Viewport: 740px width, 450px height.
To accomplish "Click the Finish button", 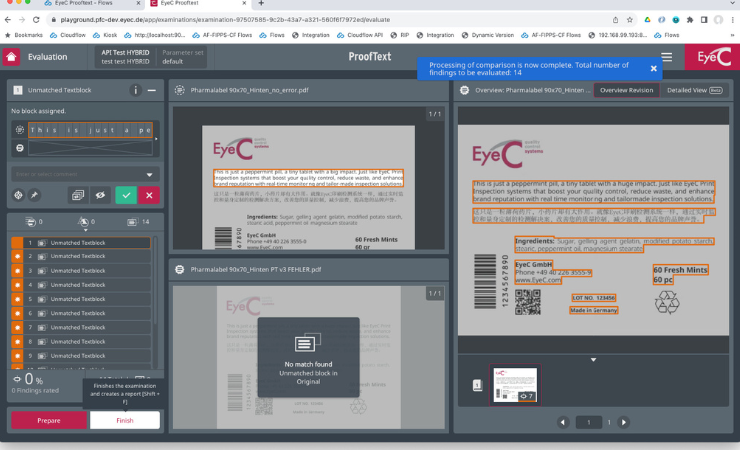I will coord(125,420).
